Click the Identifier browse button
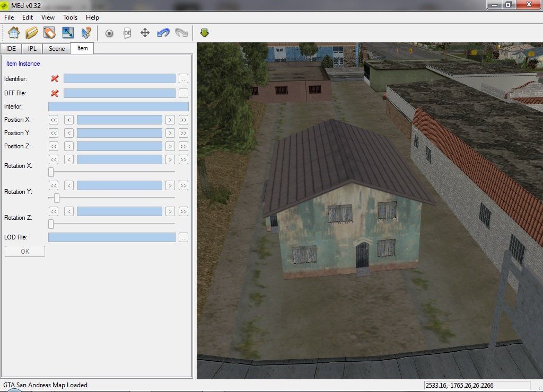Screen dimensions: 543x392 [183, 78]
